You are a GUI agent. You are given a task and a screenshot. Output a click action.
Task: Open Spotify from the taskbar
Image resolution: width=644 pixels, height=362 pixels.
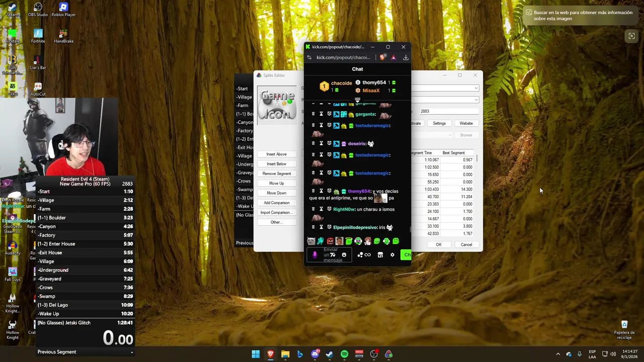(344, 354)
